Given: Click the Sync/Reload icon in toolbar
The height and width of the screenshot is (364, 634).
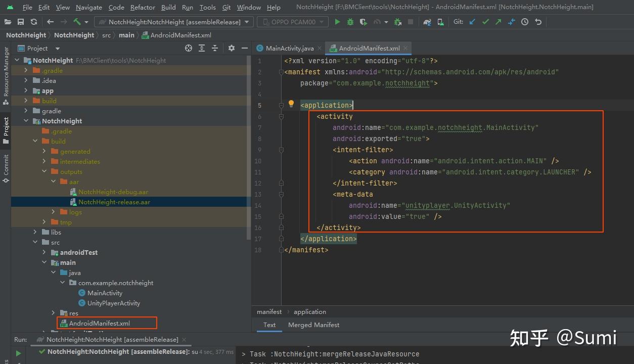Looking at the screenshot, I should (33, 22).
